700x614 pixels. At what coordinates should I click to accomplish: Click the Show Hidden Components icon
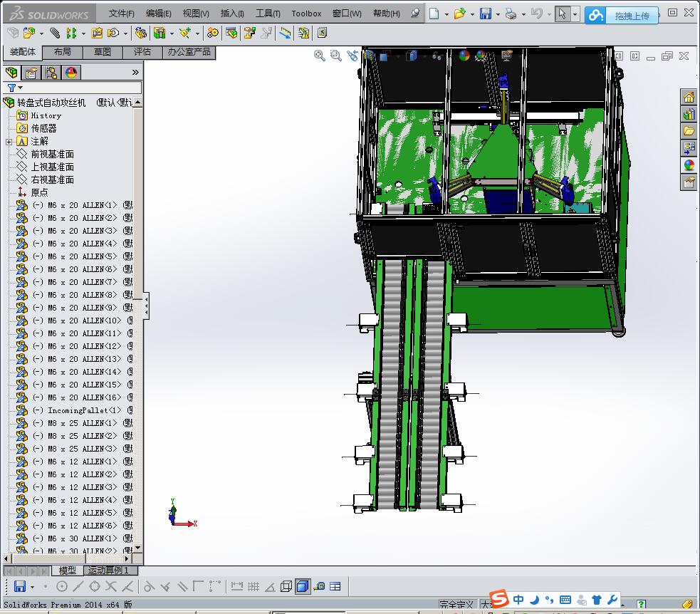click(140, 33)
